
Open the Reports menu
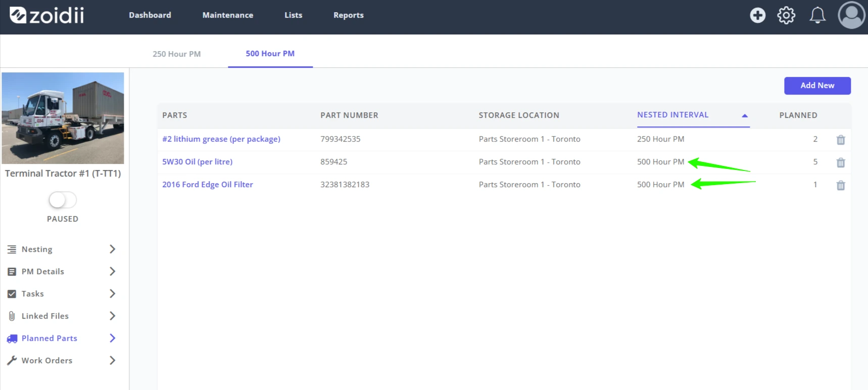(349, 15)
